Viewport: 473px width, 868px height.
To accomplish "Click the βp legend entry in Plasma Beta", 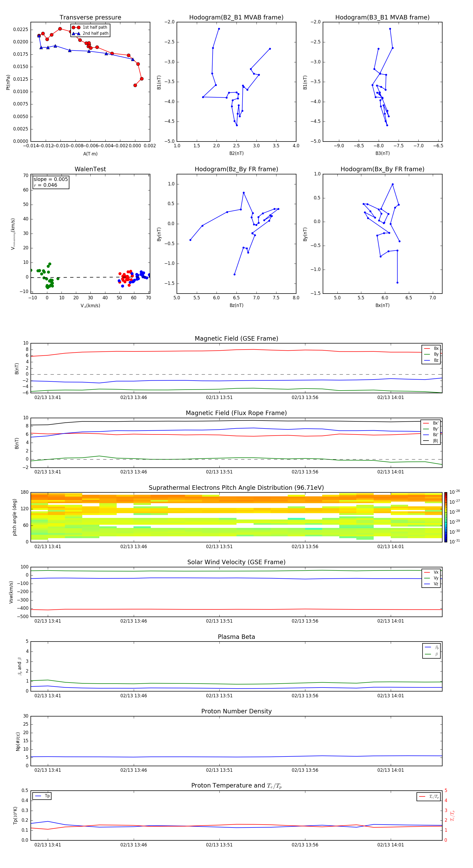I will point(431,647).
